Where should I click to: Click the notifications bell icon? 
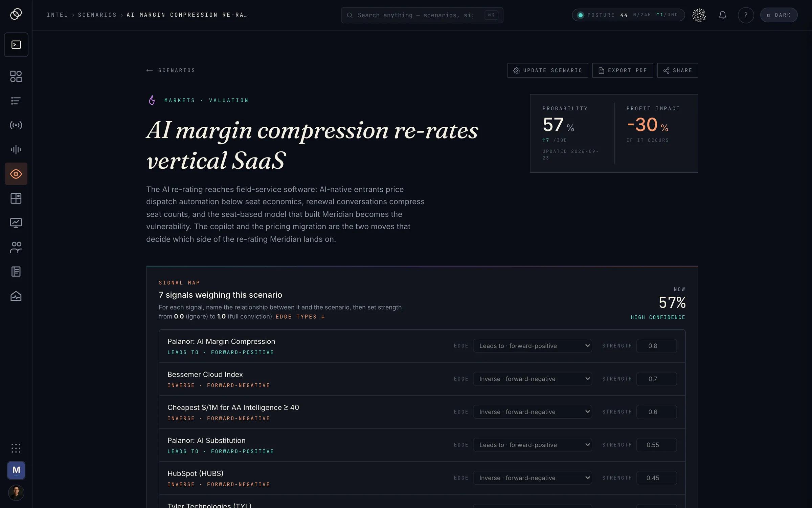coord(723,15)
